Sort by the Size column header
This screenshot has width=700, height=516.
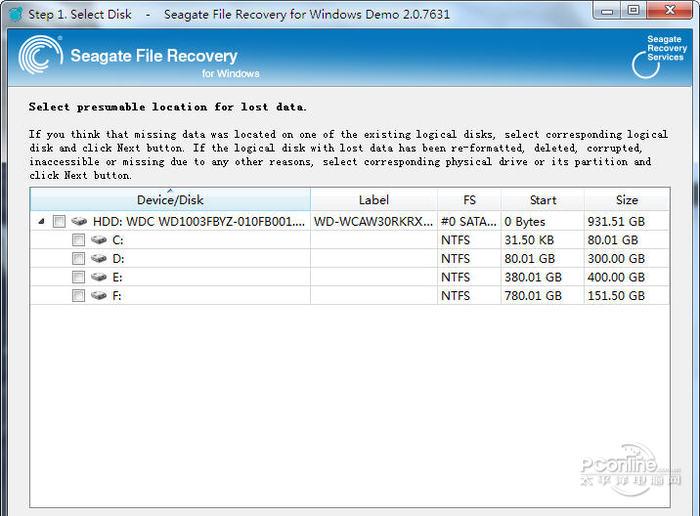(x=627, y=200)
